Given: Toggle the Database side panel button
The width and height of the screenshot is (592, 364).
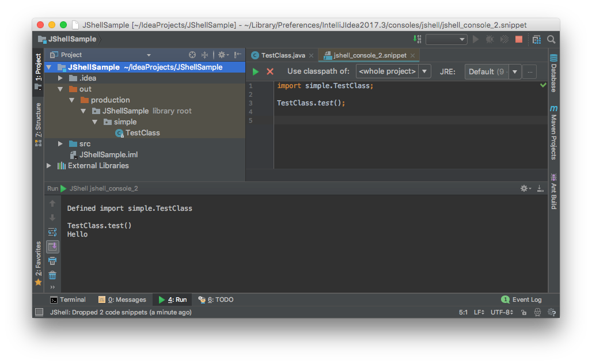Looking at the screenshot, I should click(x=553, y=73).
